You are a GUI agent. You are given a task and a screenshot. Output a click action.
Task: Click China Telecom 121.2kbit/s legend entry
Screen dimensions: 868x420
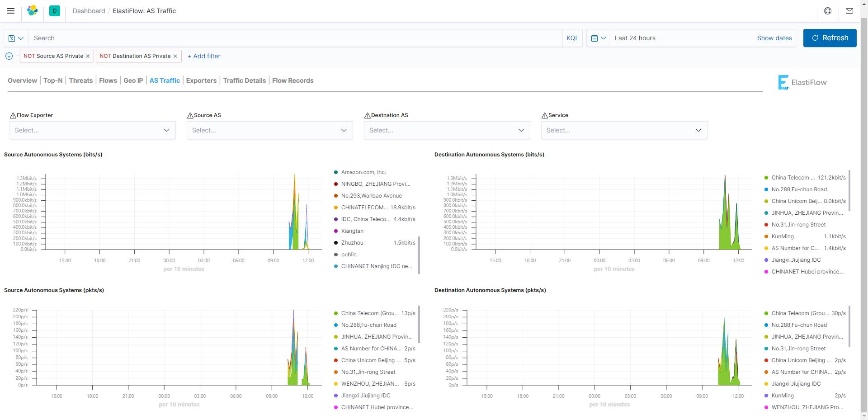coord(805,178)
